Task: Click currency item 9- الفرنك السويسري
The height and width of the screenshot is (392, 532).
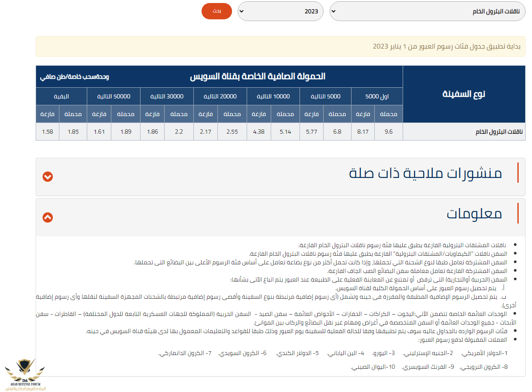Action: coord(428,367)
